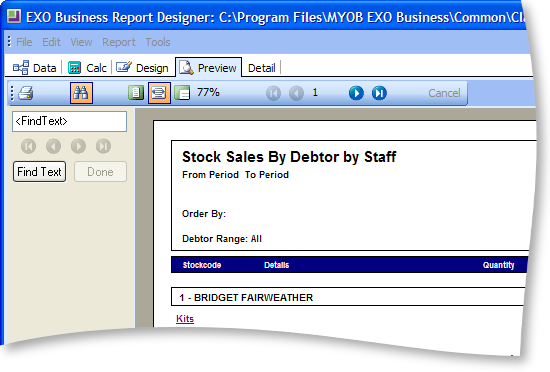
Task: Click the Find Text button
Action: pyautogui.click(x=39, y=172)
